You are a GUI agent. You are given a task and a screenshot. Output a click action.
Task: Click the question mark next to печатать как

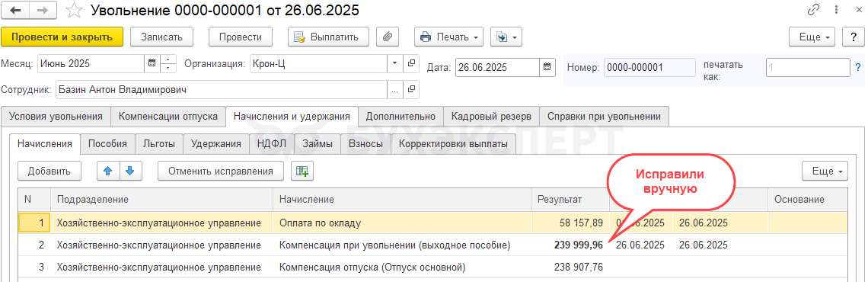[858, 67]
